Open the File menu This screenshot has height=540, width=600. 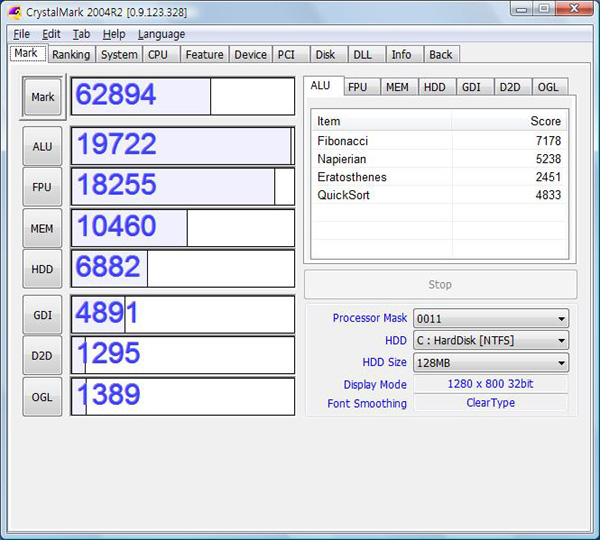tap(21, 34)
